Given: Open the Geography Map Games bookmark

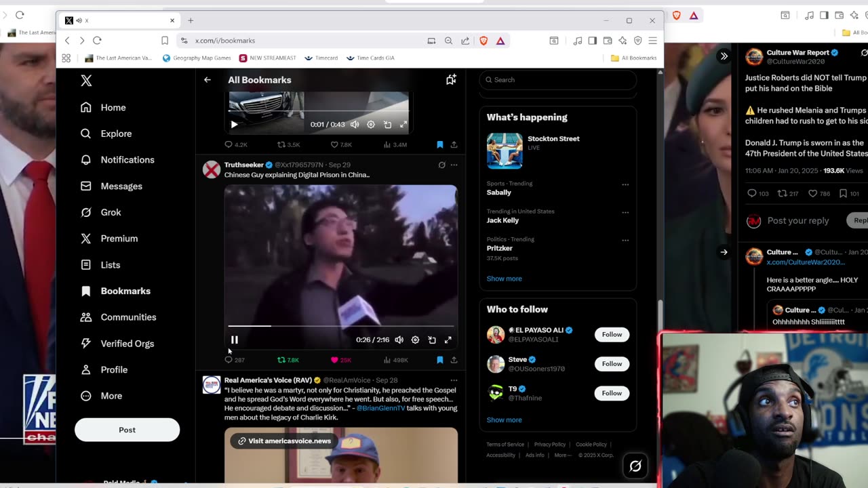Looking at the screenshot, I should [x=197, y=58].
